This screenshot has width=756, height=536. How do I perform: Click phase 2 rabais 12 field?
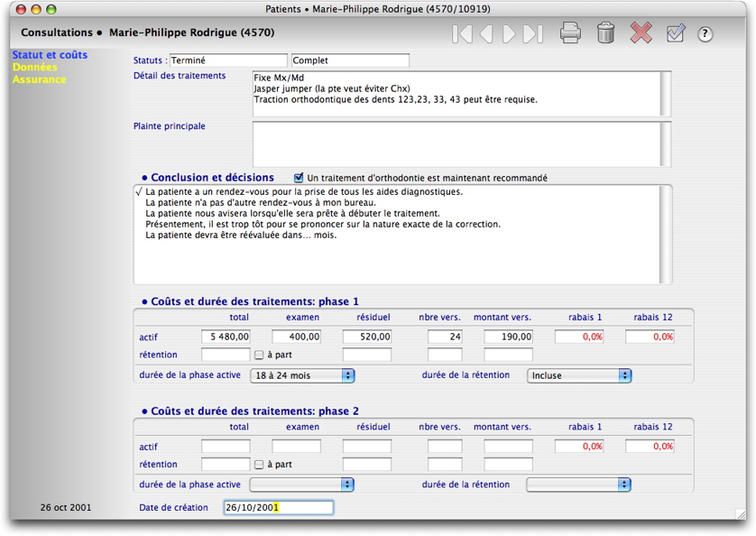[x=650, y=447]
